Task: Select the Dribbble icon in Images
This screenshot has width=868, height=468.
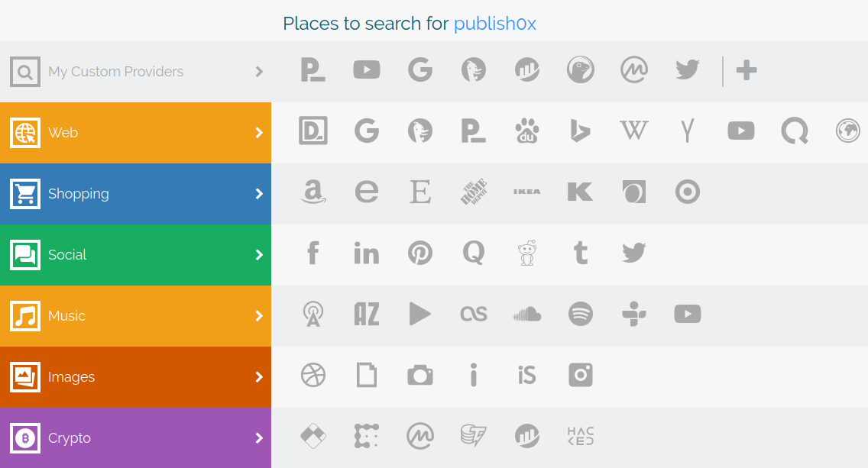Action: pyautogui.click(x=313, y=375)
